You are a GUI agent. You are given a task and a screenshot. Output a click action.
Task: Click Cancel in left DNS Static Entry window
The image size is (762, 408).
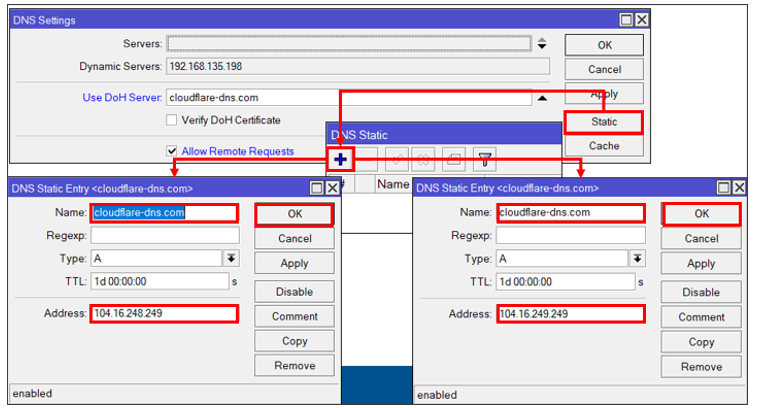pyautogui.click(x=294, y=238)
